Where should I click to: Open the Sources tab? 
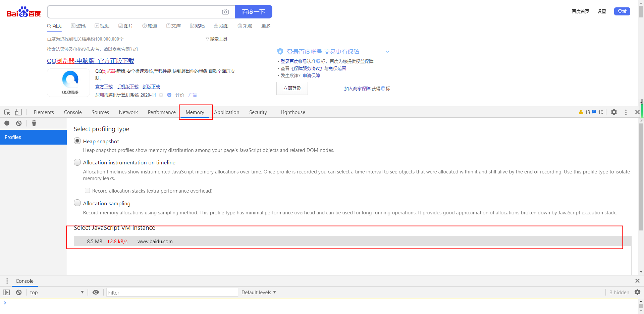click(100, 112)
